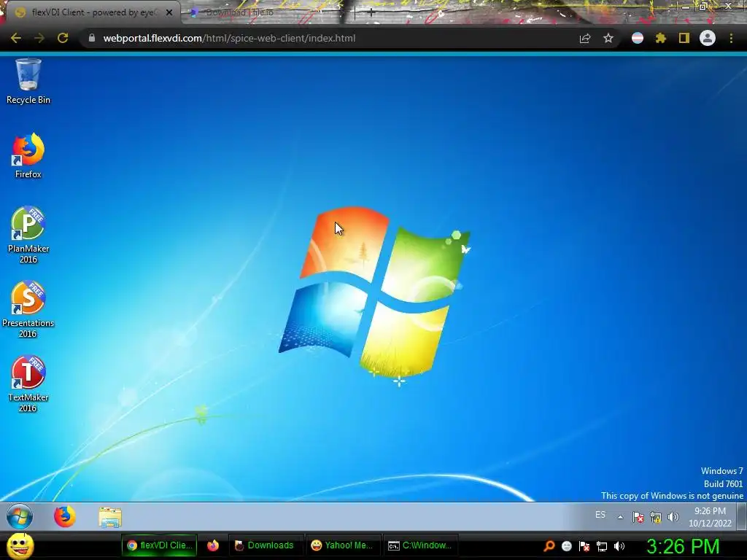The height and width of the screenshot is (560, 747).
Task: Open the browser profile avatar
Action: point(708,38)
